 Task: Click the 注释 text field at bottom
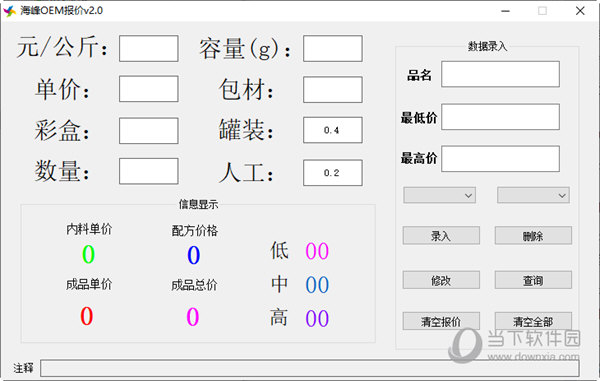310,368
